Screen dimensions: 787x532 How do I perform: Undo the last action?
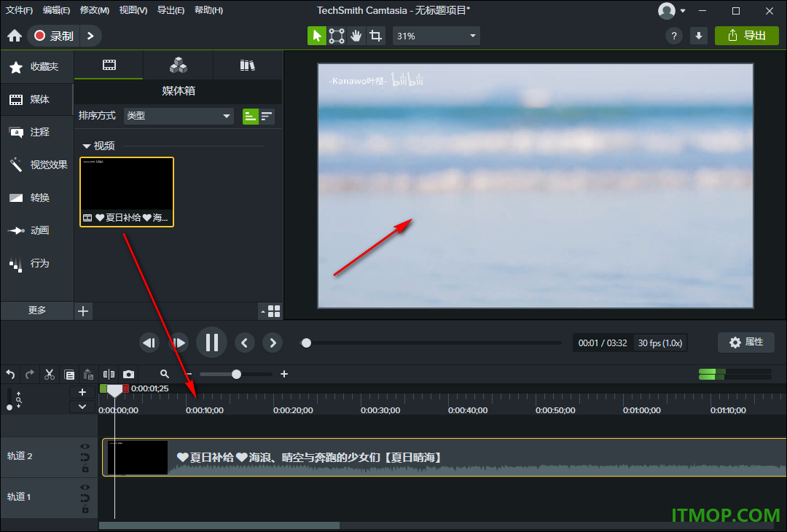[10, 374]
